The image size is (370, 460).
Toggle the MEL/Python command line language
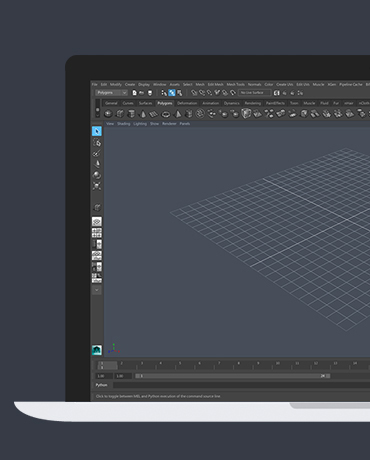[x=102, y=385]
